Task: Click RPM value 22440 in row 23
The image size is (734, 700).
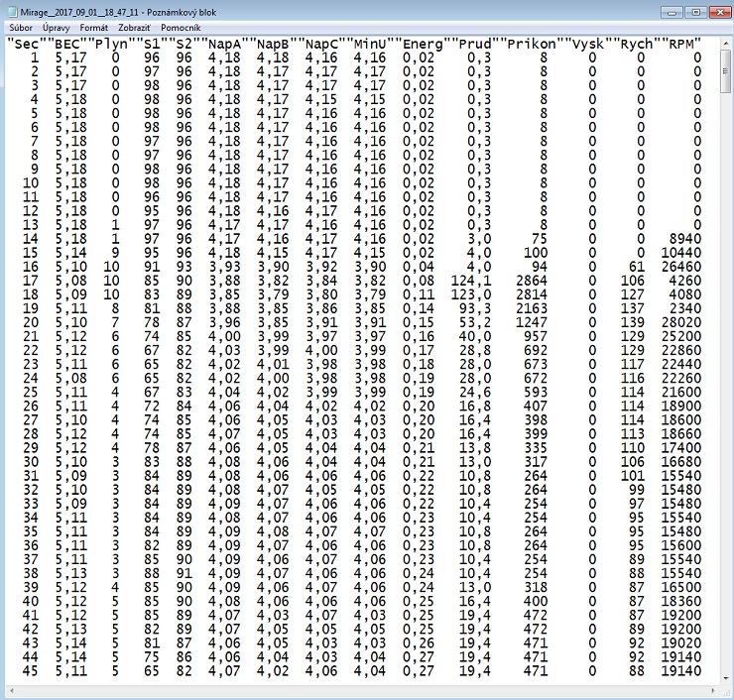Action: coord(680,364)
